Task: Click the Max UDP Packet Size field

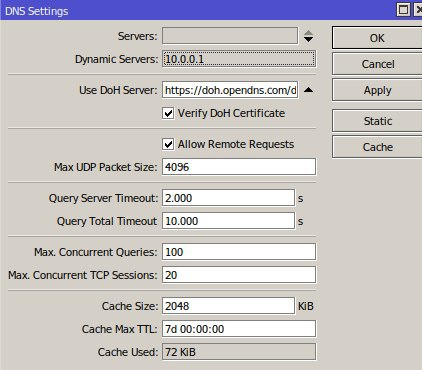Action: click(239, 167)
